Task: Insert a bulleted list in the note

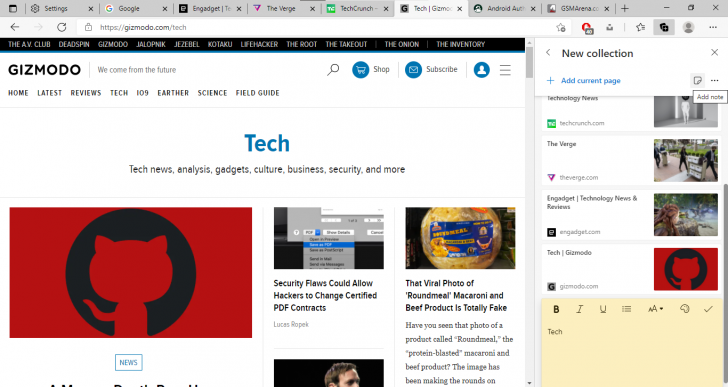Action: point(626,309)
